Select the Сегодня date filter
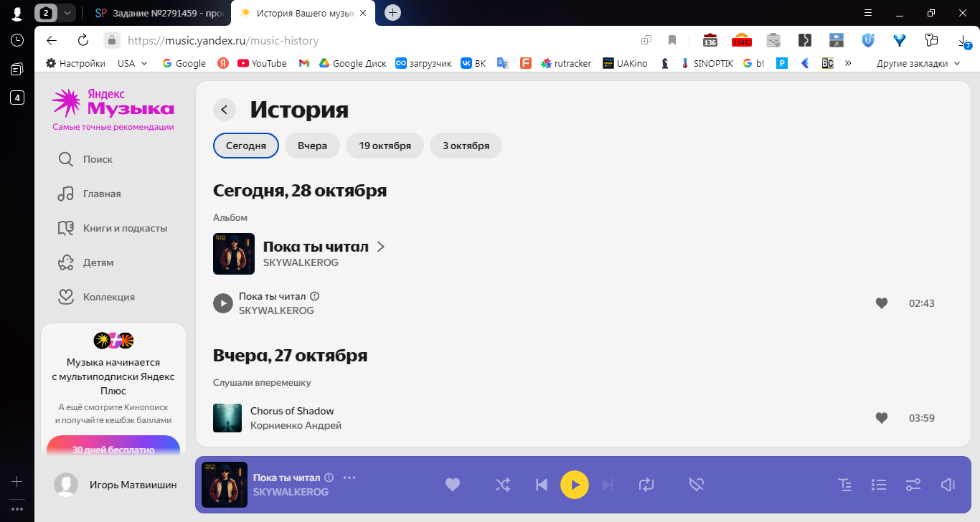The width and height of the screenshot is (980, 522). (246, 146)
